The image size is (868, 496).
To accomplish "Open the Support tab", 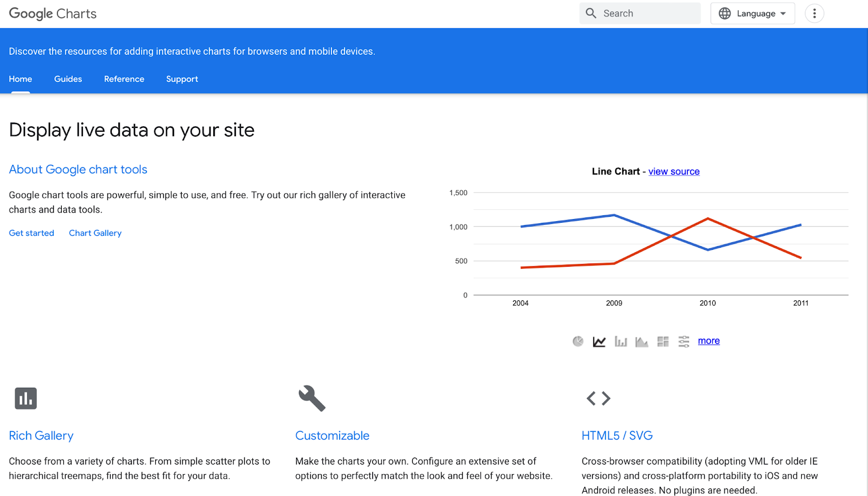I will 182,79.
